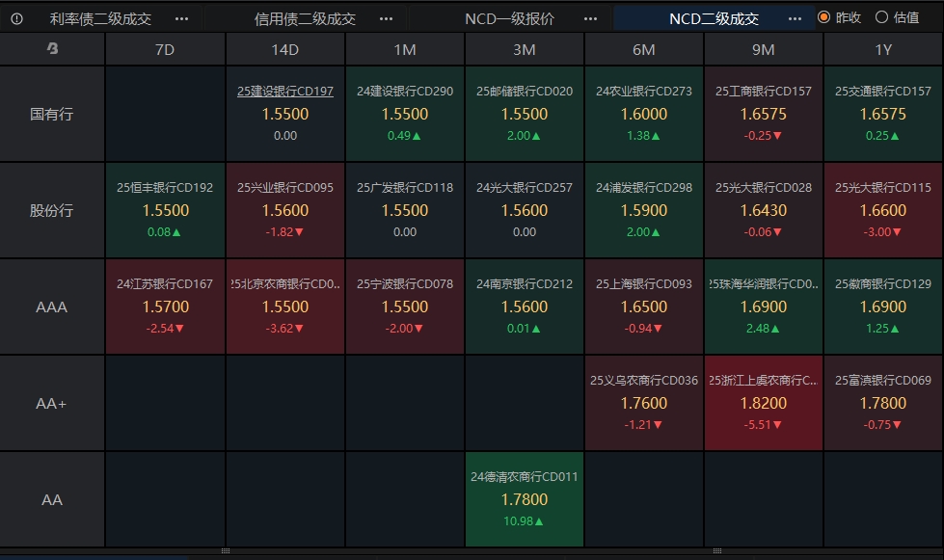Click the 1M column header

405,49
